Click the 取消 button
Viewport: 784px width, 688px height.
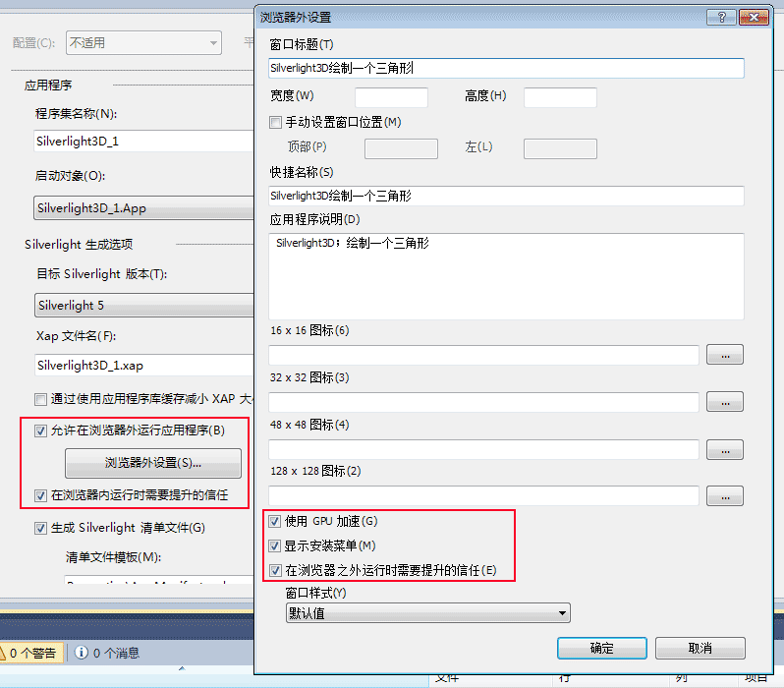click(700, 649)
